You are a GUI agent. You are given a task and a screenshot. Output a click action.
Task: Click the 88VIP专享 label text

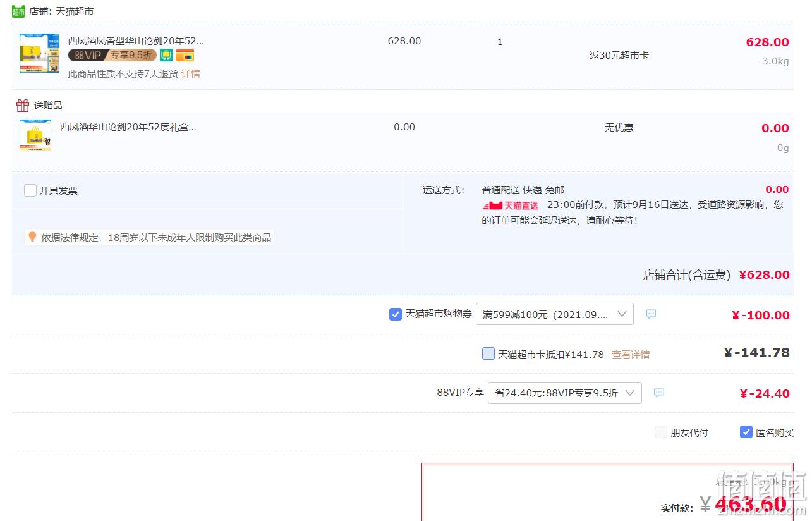[x=460, y=393]
